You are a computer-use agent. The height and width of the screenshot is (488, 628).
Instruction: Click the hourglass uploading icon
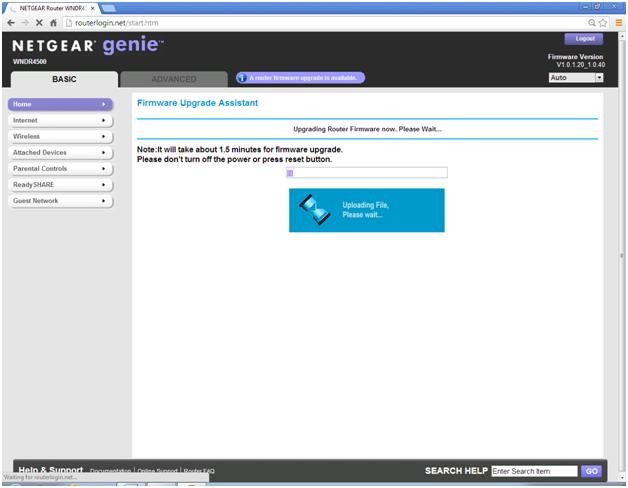(x=315, y=210)
